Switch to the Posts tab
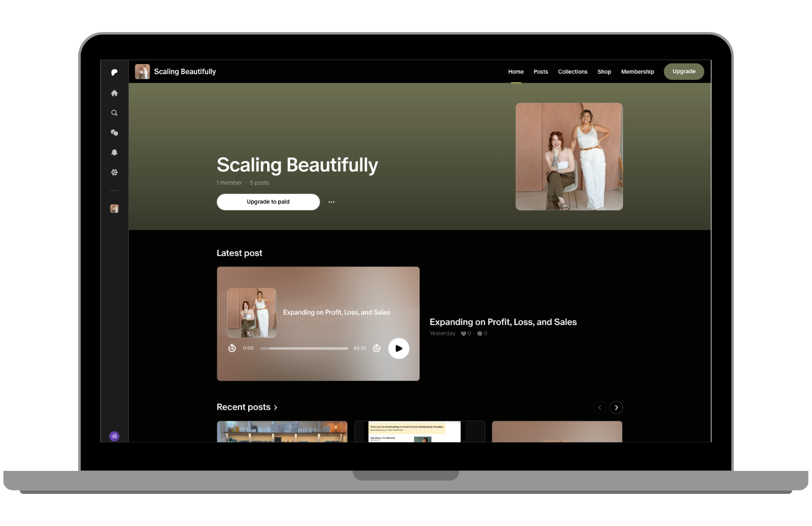812x526 pixels. 541,72
